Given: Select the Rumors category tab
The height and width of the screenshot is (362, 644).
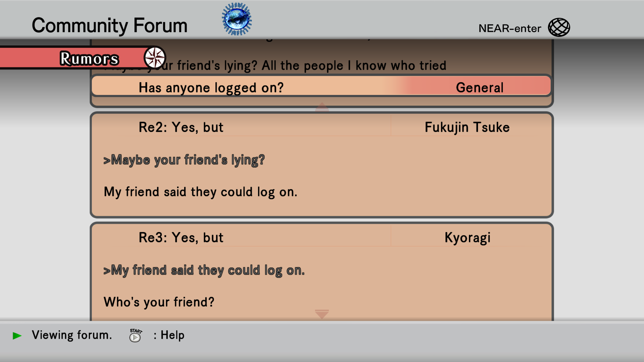Looking at the screenshot, I should click(x=83, y=58).
